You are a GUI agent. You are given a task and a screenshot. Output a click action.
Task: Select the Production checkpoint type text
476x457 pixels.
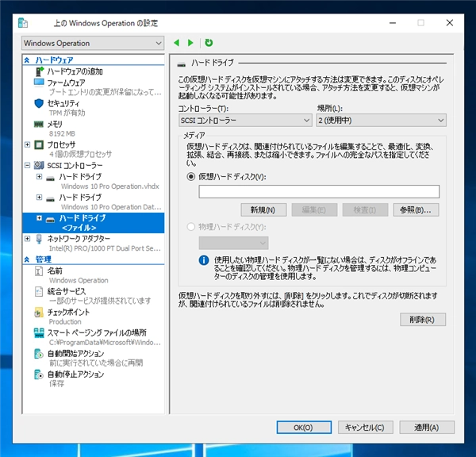(65, 321)
